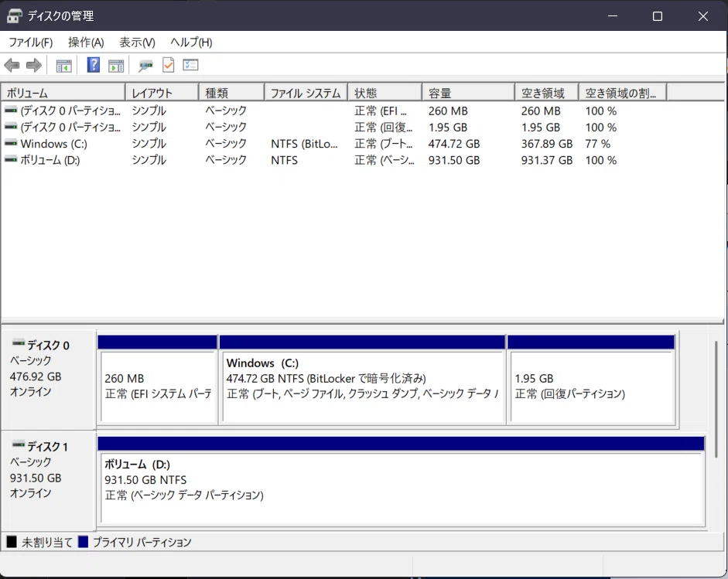728x579 pixels.
Task: Click the checkmark document toolbar icon
Action: pos(168,65)
